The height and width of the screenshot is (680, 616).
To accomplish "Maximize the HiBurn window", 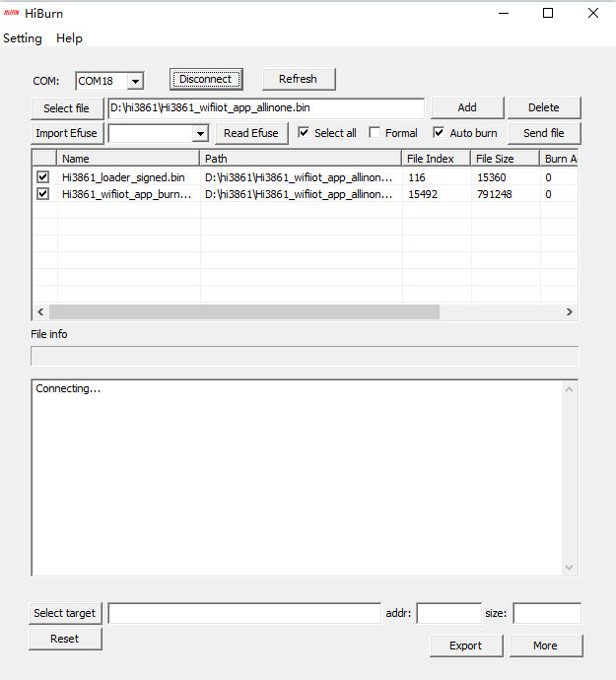I will (548, 14).
